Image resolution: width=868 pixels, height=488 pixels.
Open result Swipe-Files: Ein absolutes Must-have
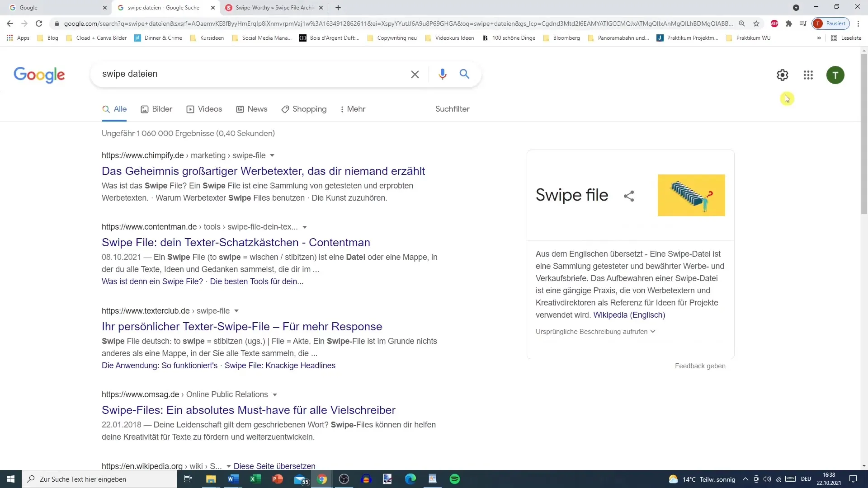(248, 410)
